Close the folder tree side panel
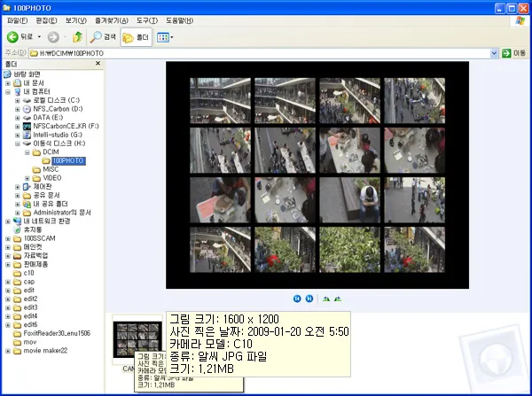This screenshot has height=396, width=532. coord(98,64)
